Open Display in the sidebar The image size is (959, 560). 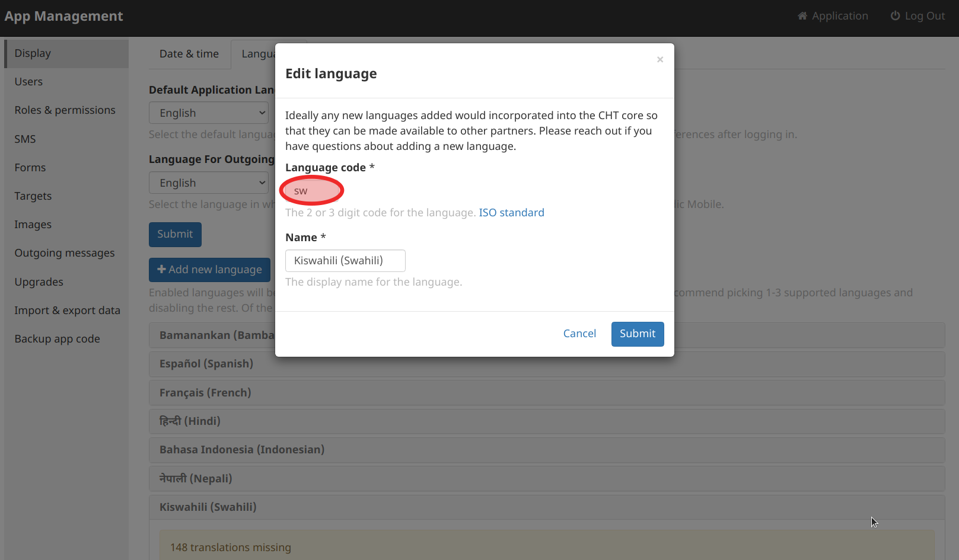66,53
